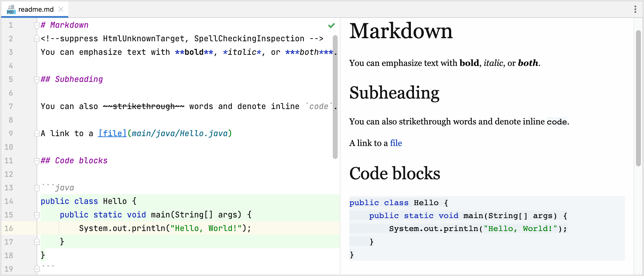Collapse the '# Markdown' heading fold on line 1
This screenshot has width=644, height=276.
[x=37, y=25]
